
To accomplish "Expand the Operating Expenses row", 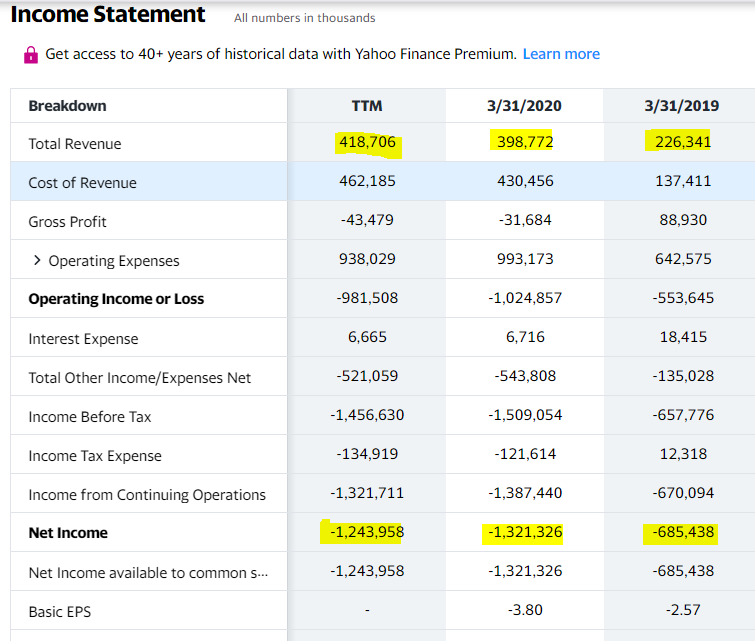I will coord(37,261).
